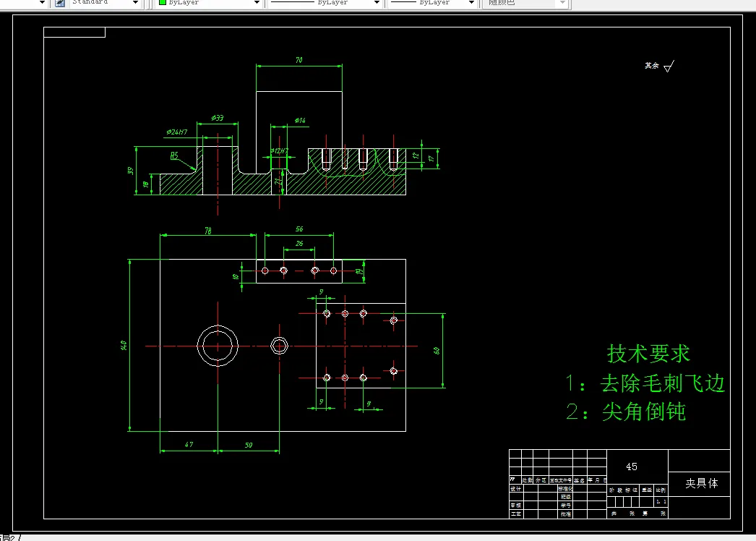Select the 56 dimension text
Screen dimensions: 756x541
pos(299,229)
